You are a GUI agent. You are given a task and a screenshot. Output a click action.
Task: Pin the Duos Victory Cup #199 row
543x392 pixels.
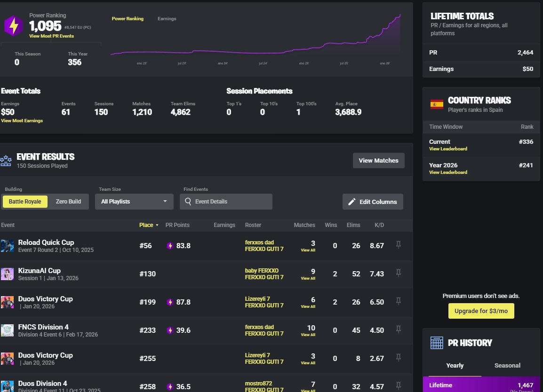point(399,301)
